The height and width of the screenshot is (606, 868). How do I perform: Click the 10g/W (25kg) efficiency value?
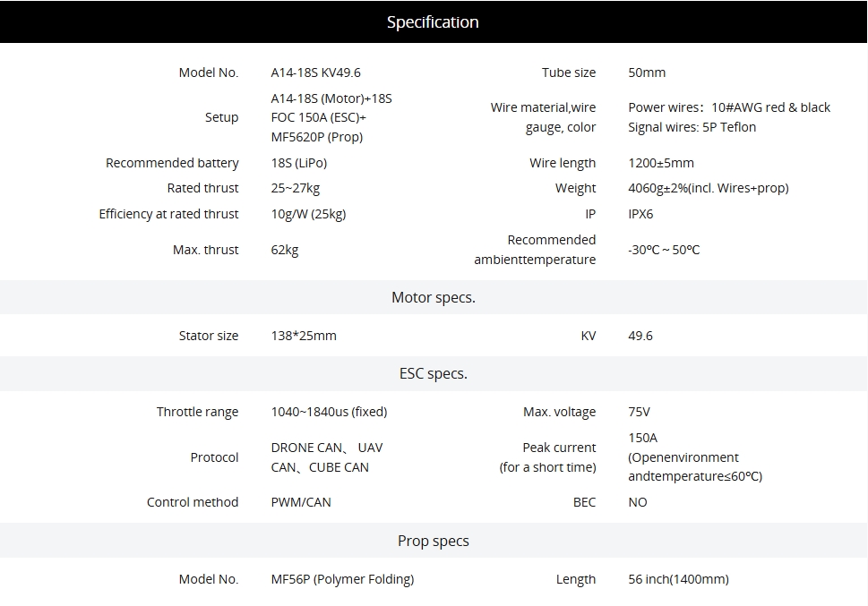[x=308, y=214]
